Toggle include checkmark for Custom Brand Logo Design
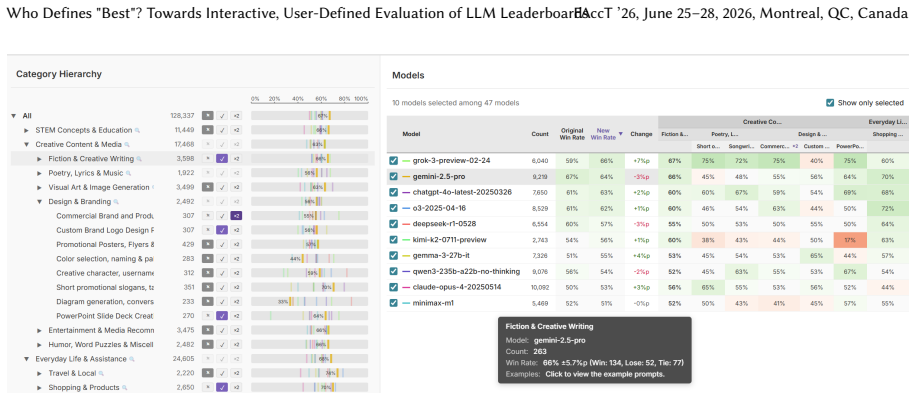 click(222, 231)
